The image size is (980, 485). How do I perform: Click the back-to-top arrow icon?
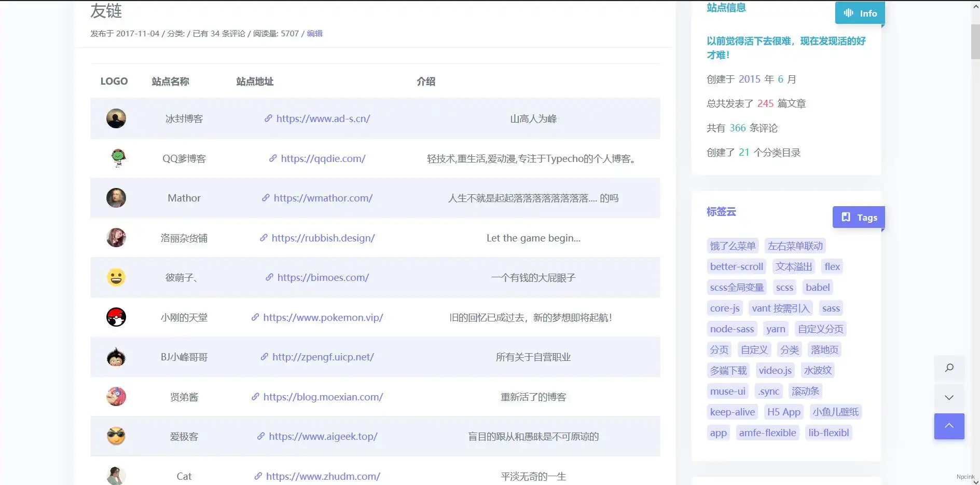point(949,426)
